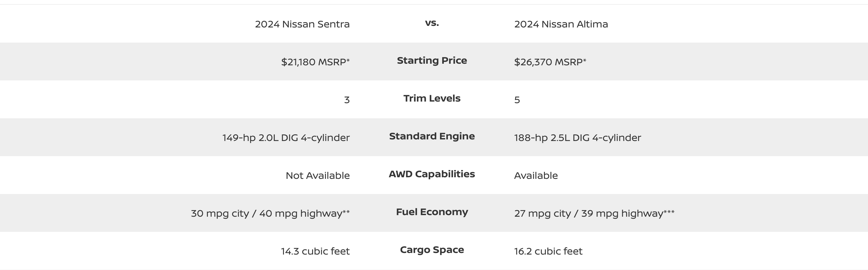Select the 188-hp 2.5L DIG 4-cylinder text

577,138
